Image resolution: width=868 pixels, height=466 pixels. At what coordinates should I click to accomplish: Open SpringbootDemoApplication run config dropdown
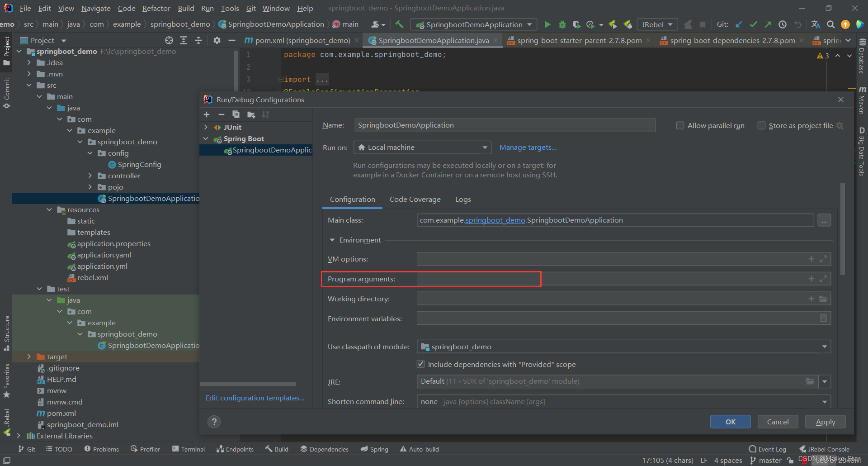click(x=474, y=24)
